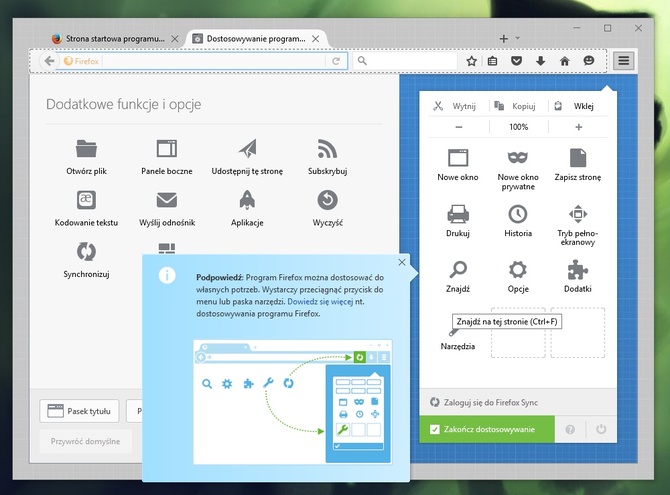Open the hamburger menu button
Image resolution: width=670 pixels, height=495 pixels.
point(624,61)
